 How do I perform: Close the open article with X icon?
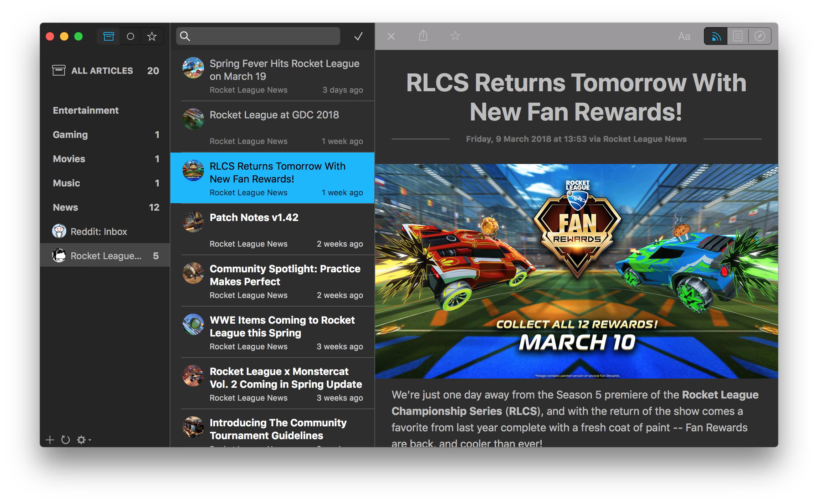(391, 36)
